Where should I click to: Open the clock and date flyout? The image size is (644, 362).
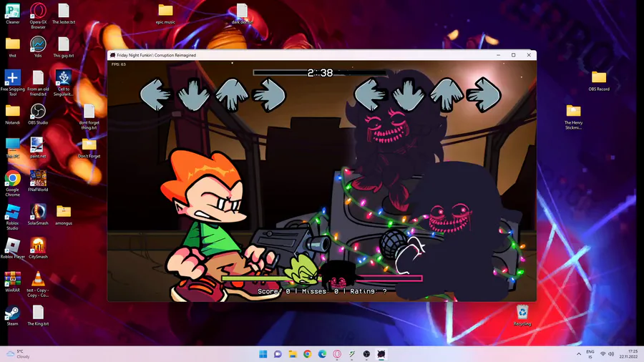(628, 354)
